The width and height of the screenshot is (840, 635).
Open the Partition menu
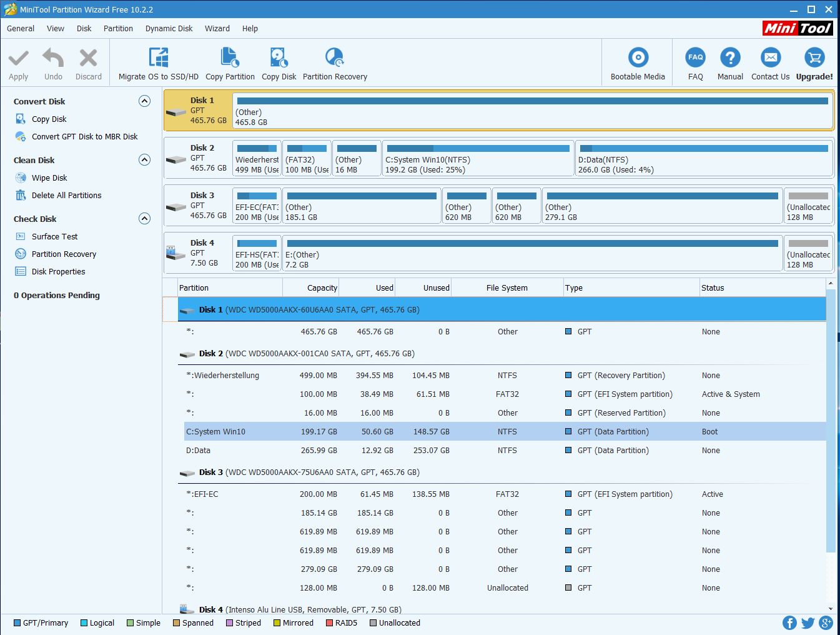pos(118,28)
